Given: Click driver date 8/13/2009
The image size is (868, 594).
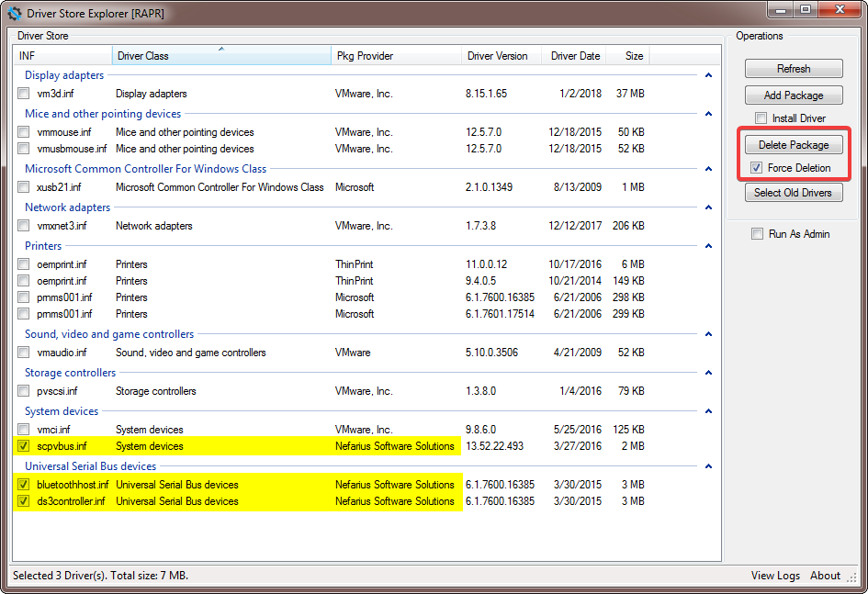Looking at the screenshot, I should pyautogui.click(x=578, y=187).
